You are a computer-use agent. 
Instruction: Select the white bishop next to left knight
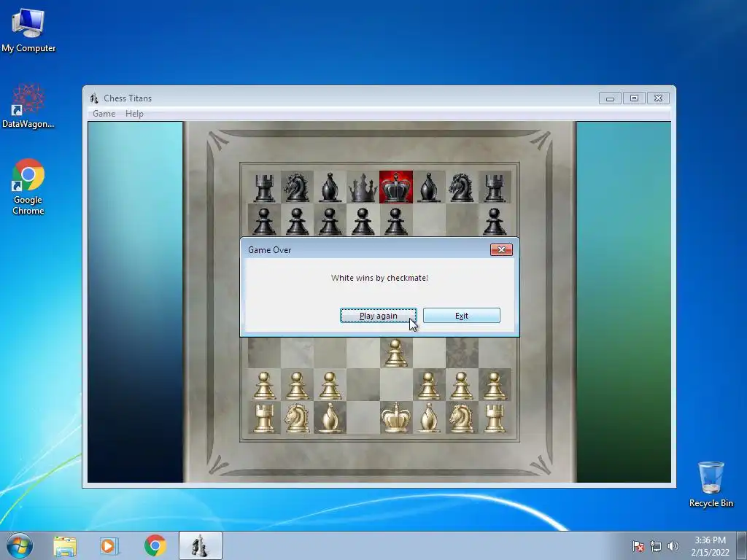[x=330, y=418]
